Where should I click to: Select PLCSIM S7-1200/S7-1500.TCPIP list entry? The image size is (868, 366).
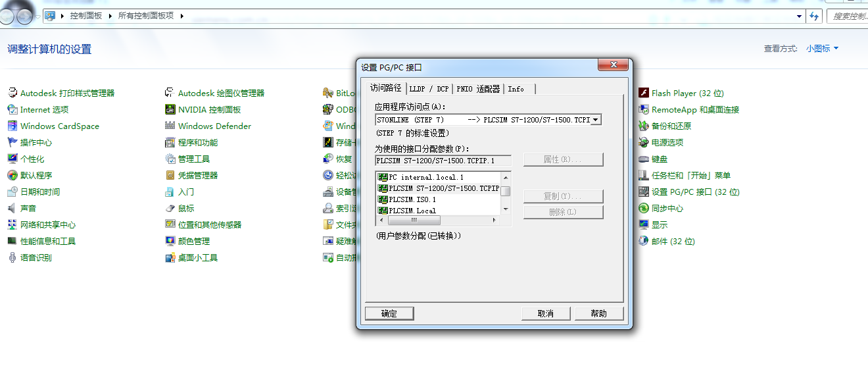click(x=439, y=188)
